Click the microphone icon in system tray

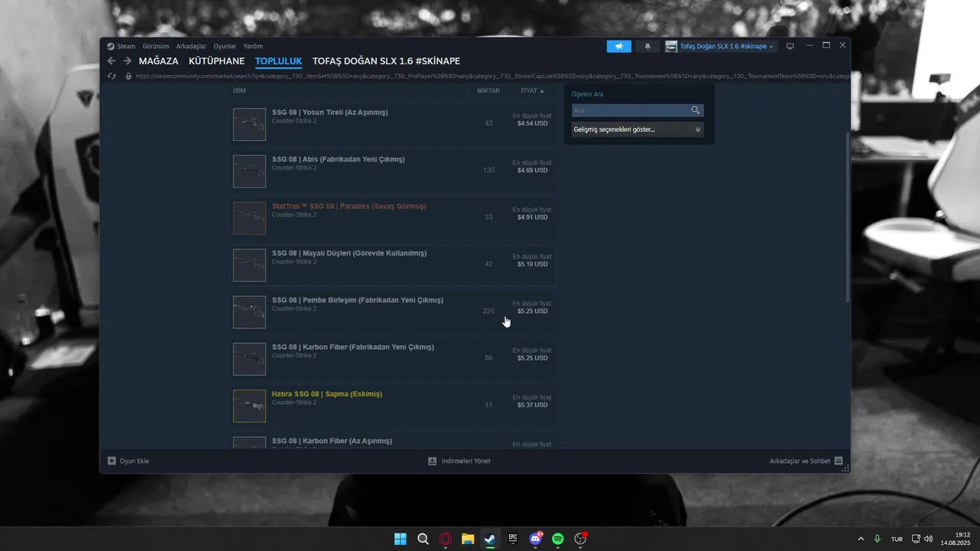pos(877,539)
